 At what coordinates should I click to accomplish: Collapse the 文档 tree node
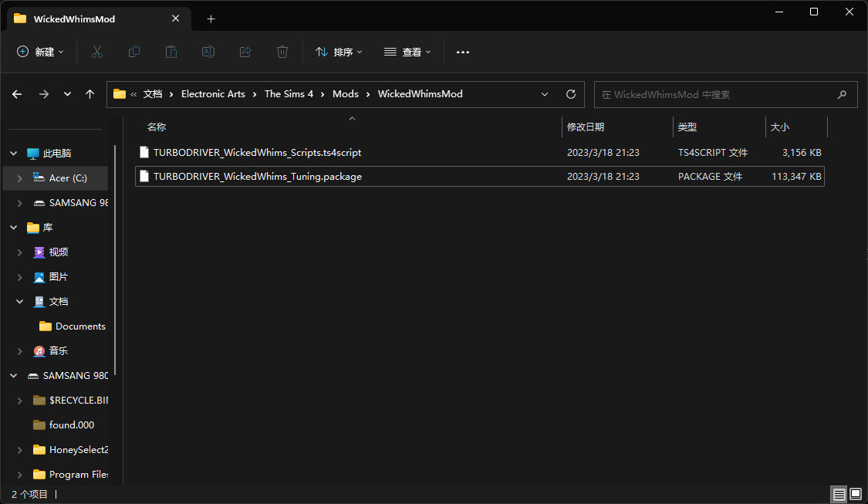tap(20, 302)
